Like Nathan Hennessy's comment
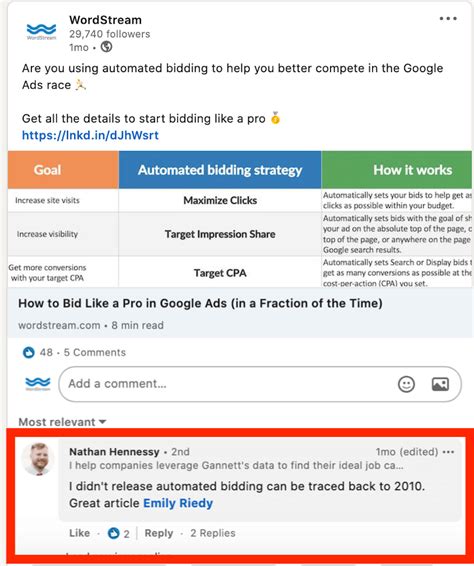474x566 pixels. tap(79, 533)
